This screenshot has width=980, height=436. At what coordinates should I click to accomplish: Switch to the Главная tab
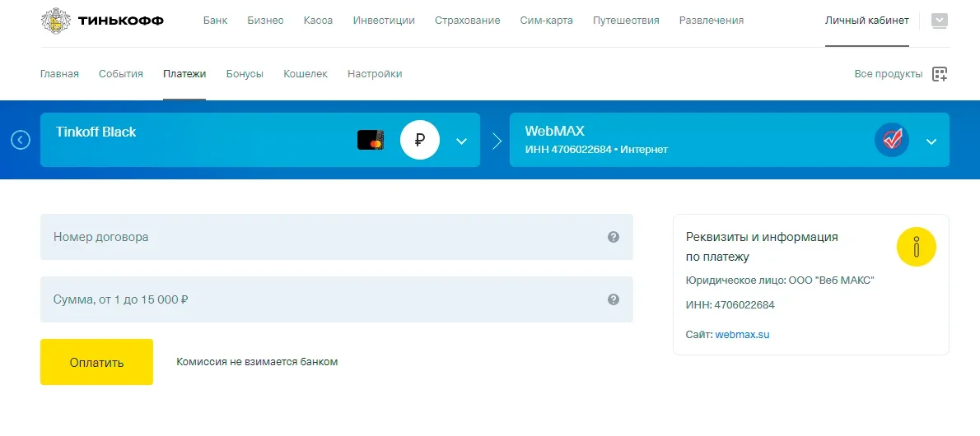pos(59,74)
